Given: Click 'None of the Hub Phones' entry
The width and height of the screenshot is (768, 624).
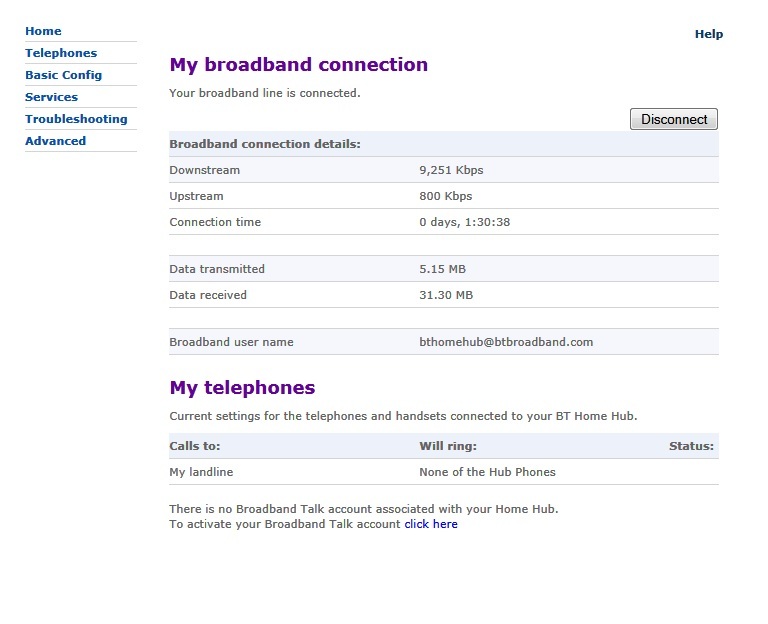Looking at the screenshot, I should (487, 472).
